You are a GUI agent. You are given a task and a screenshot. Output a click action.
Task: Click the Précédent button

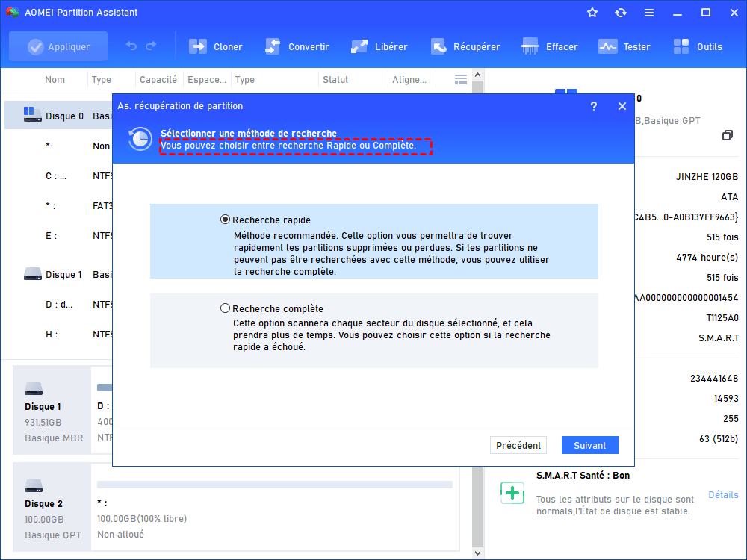518,445
